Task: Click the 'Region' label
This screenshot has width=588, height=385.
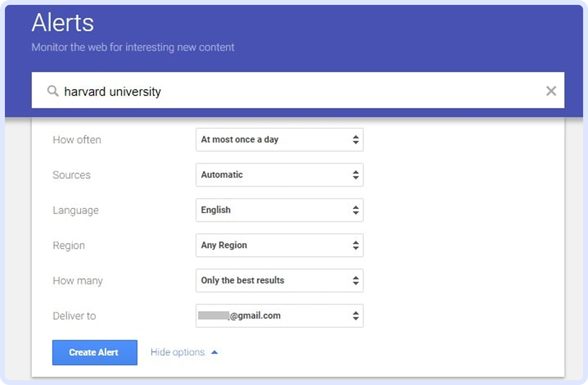Action: 69,245
